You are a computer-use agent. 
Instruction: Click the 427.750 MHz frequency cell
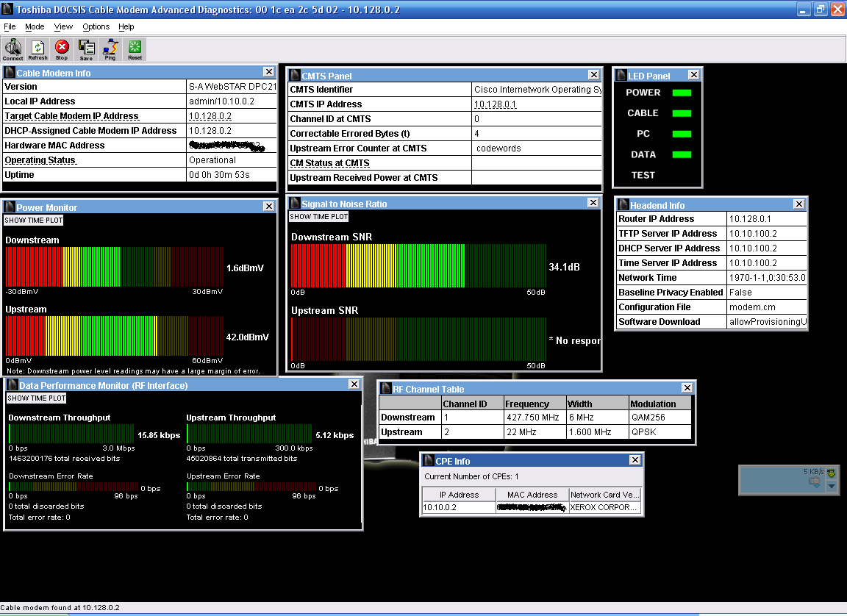click(535, 418)
